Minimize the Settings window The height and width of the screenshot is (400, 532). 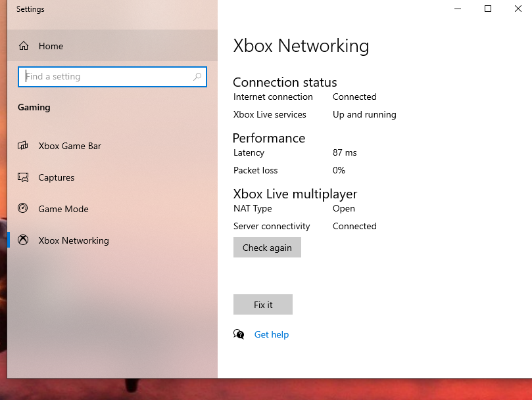(x=458, y=9)
